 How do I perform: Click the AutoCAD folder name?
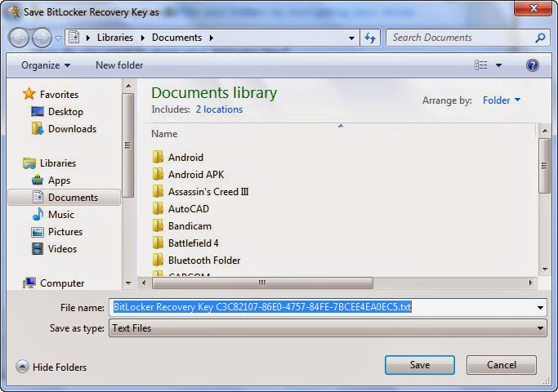tap(189, 209)
